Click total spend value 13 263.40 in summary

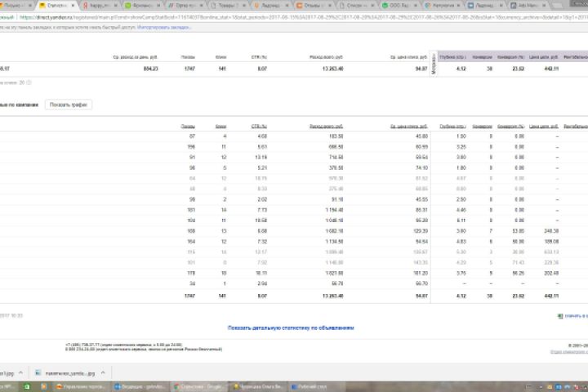click(x=332, y=69)
